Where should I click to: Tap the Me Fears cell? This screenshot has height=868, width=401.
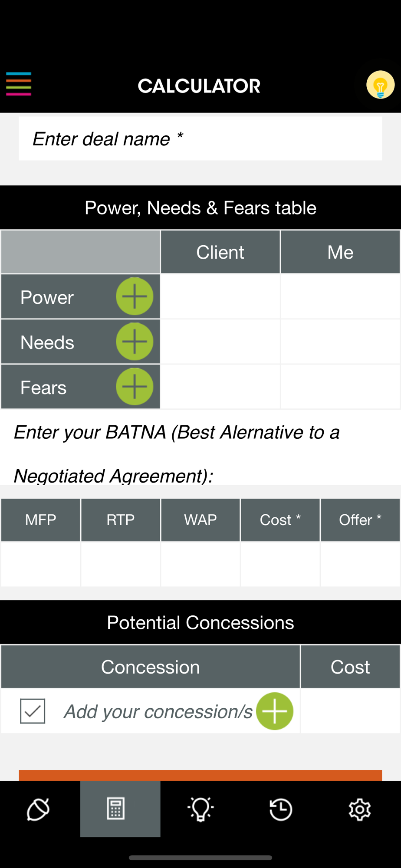340,387
